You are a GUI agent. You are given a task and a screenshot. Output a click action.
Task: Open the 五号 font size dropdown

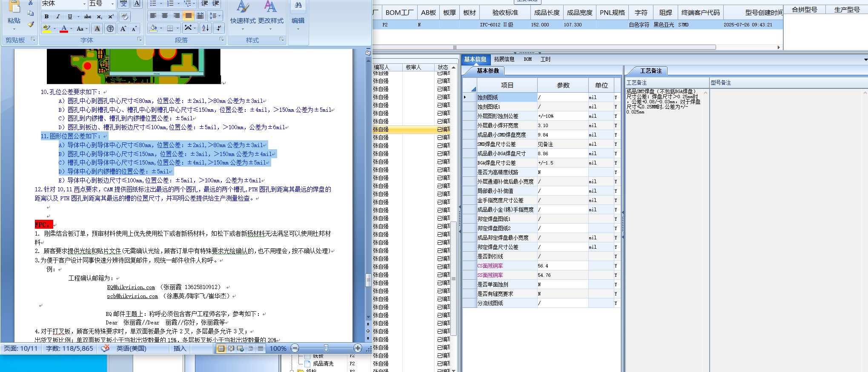tap(112, 4)
